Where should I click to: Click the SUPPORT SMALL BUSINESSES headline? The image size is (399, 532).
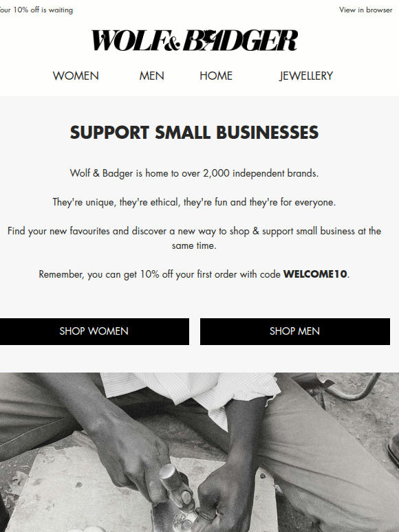194,133
